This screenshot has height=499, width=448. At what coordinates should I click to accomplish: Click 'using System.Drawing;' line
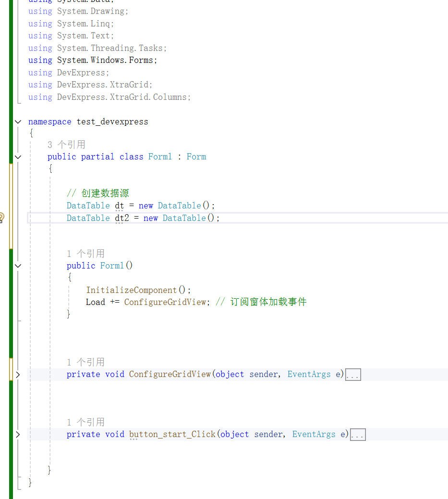click(78, 11)
